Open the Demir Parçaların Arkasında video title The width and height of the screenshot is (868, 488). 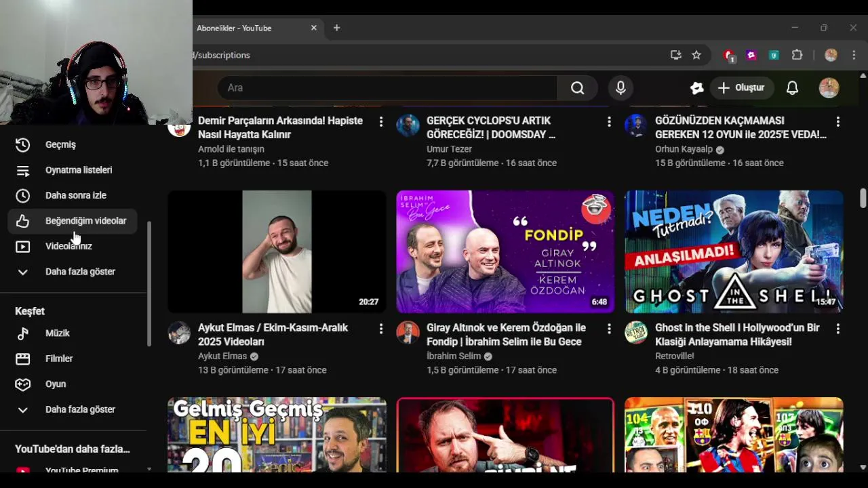(x=281, y=127)
